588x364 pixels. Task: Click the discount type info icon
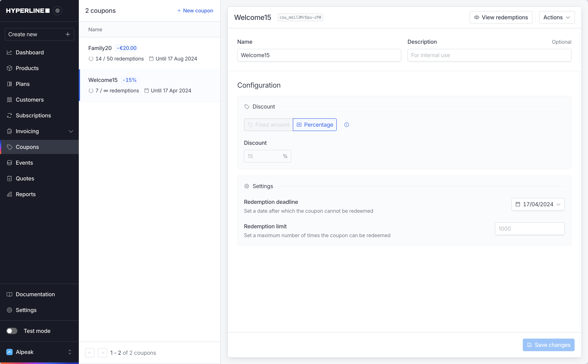click(346, 125)
